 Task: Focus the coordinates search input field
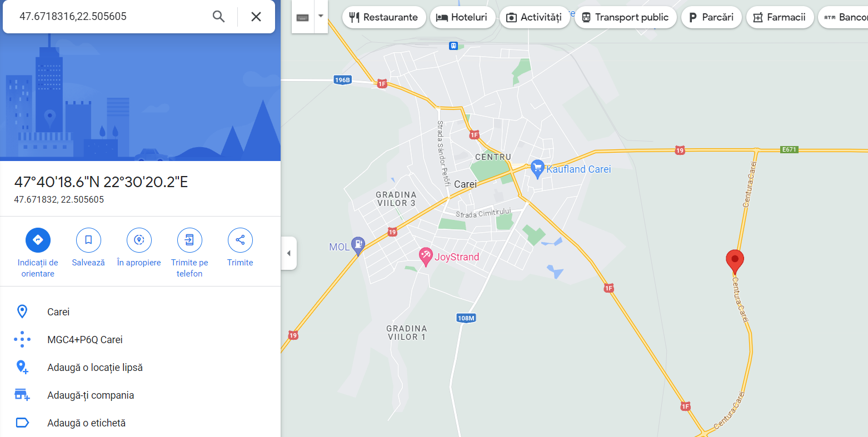click(x=111, y=17)
